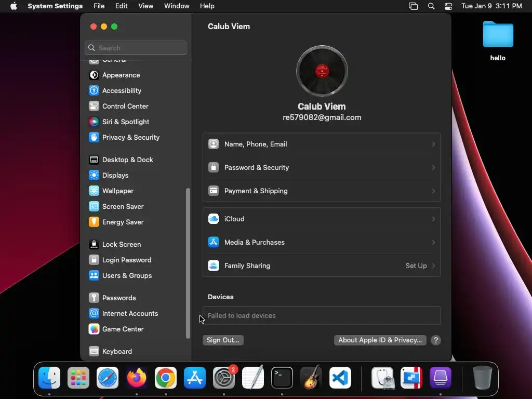Open iCloud settings row
This screenshot has width=532, height=399.
[x=322, y=219]
